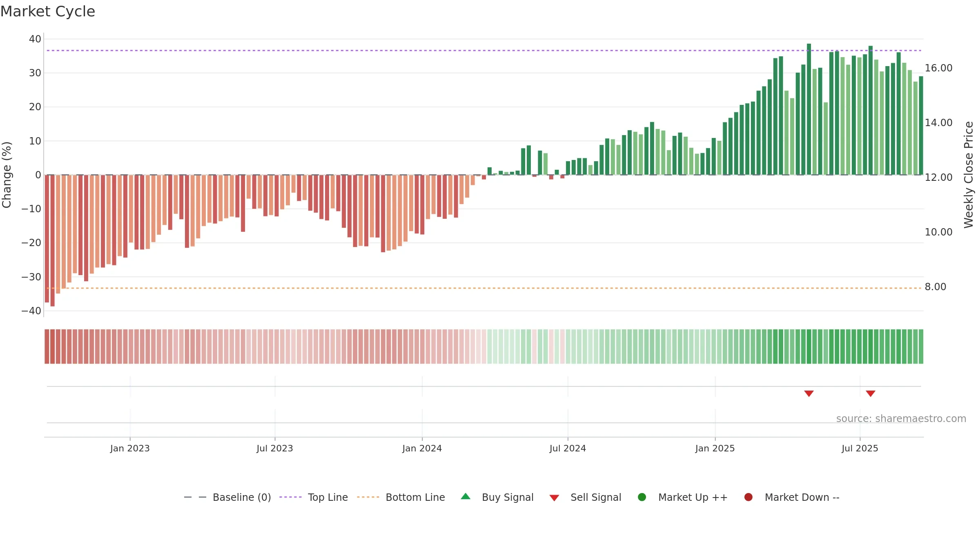Click the Weekly Close Price axis title
Image resolution: width=980 pixels, height=551 pixels.
969,175
